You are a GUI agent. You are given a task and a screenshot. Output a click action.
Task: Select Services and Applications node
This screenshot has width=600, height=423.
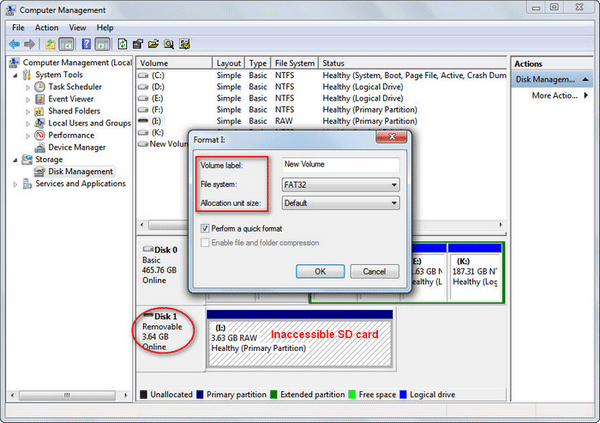click(x=80, y=184)
